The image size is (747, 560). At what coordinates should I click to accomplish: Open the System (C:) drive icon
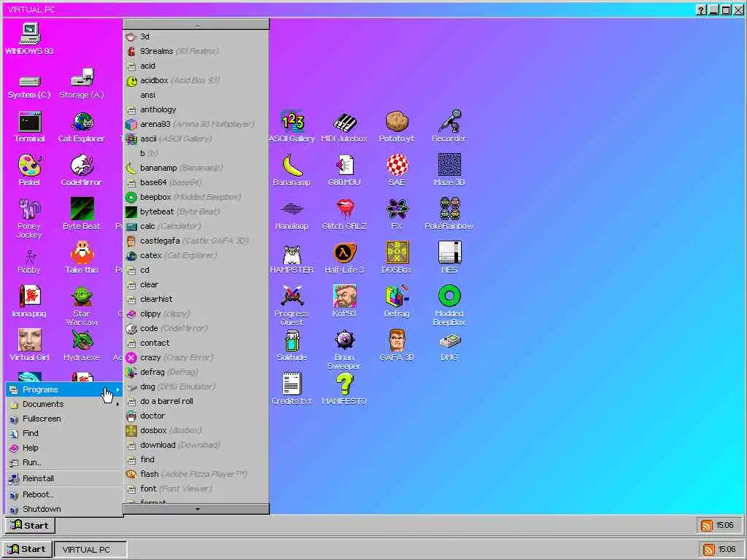29,87
